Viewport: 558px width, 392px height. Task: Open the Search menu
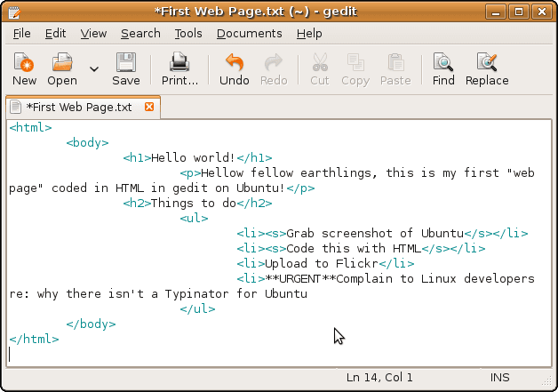[140, 34]
